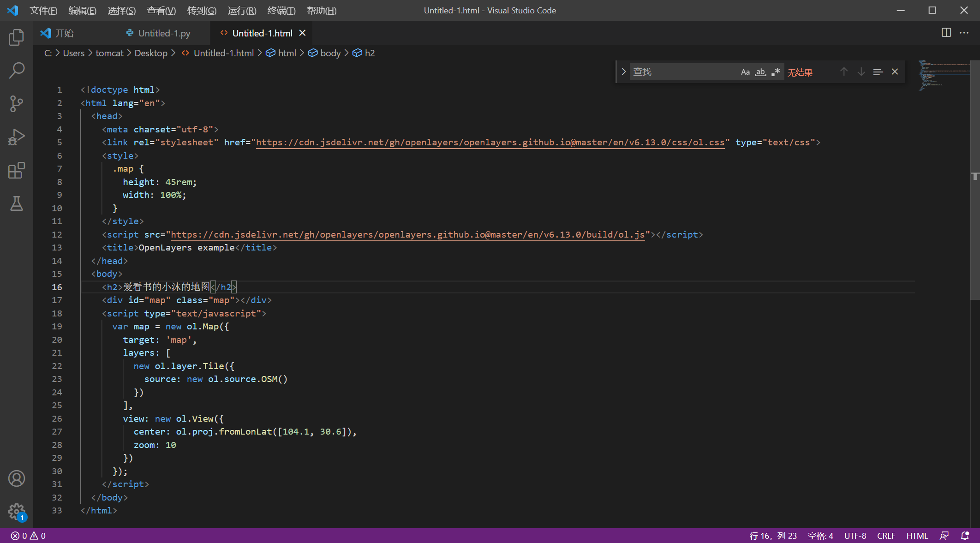Go to next match arrow in find
The image size is (980, 543).
tap(861, 72)
